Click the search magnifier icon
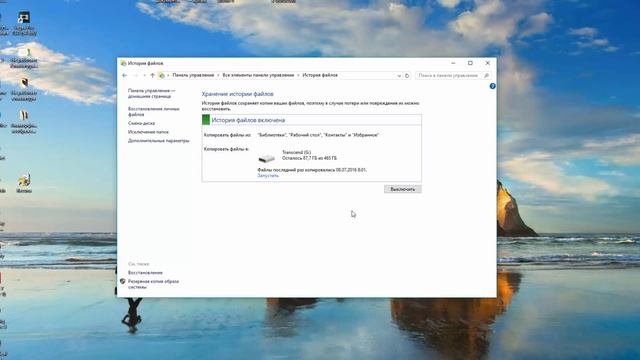Viewport: 640px width, 360px height. coord(486,76)
